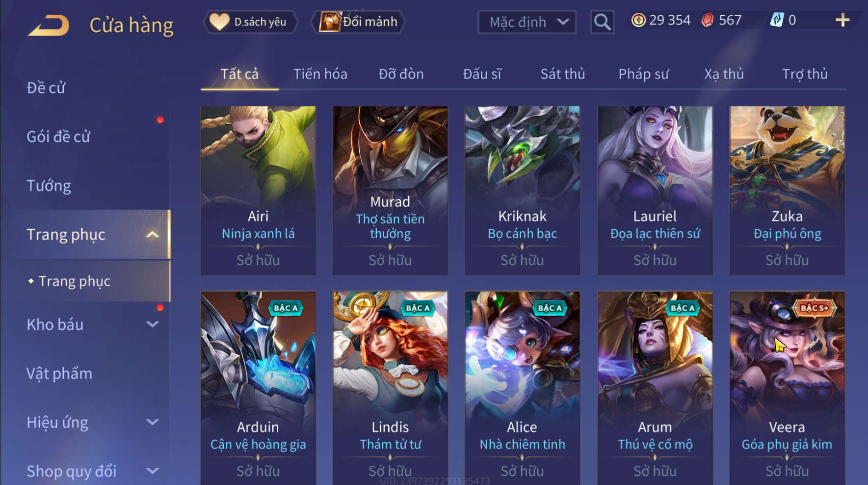
Task: Select Airi Ninja xanh lá skin card
Action: point(258,190)
